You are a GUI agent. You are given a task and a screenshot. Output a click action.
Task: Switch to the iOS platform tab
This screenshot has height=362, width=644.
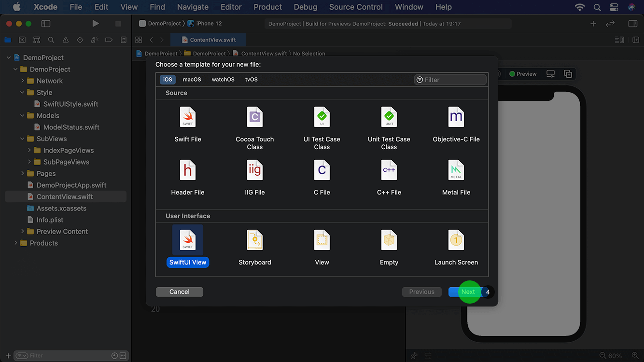point(168,80)
